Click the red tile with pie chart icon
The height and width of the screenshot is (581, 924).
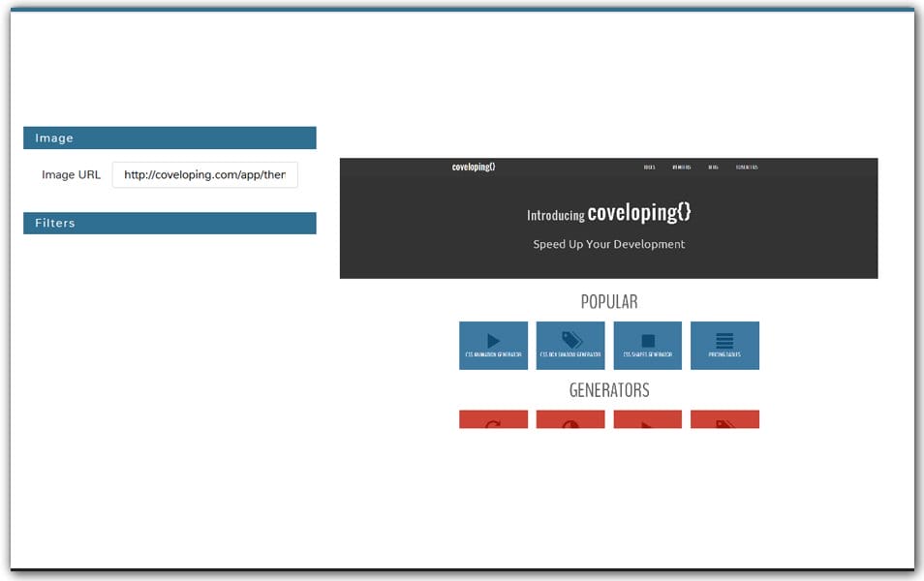click(x=570, y=420)
